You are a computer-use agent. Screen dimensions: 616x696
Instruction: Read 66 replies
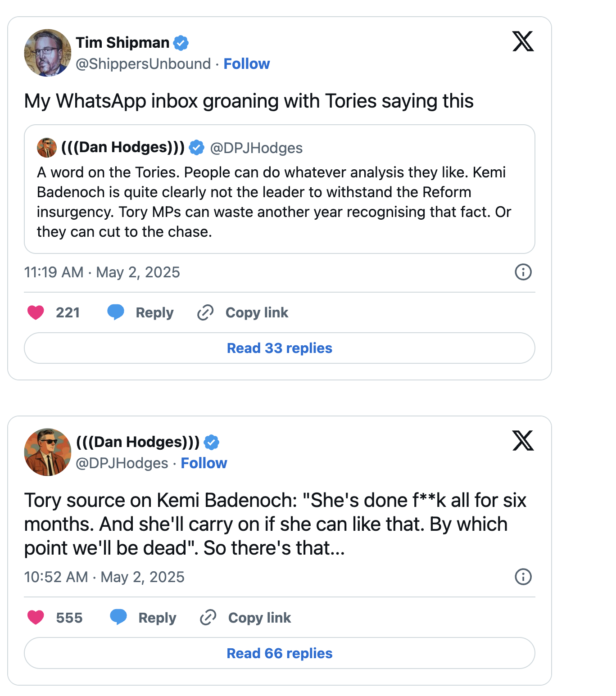pos(280,653)
